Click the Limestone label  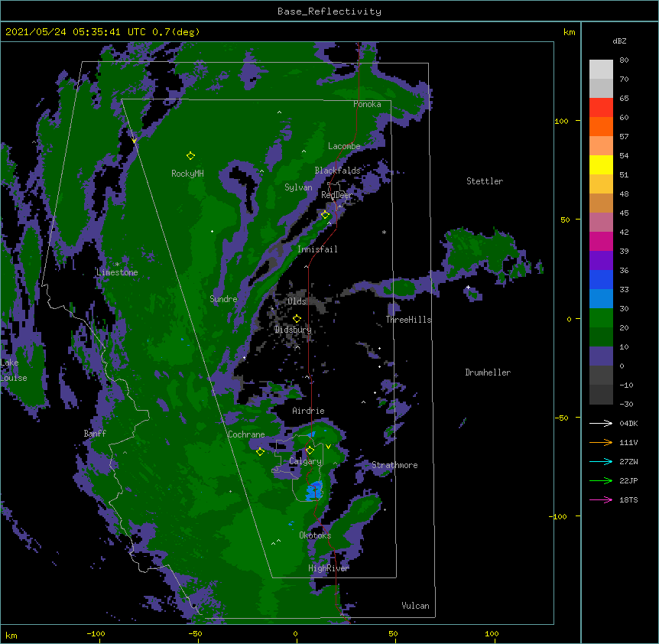tap(117, 272)
